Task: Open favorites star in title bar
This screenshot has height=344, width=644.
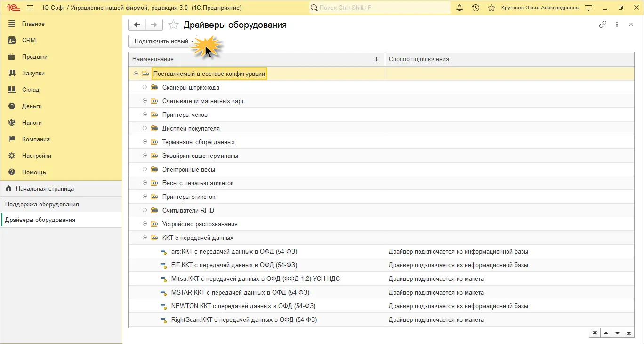Action: 491,8
